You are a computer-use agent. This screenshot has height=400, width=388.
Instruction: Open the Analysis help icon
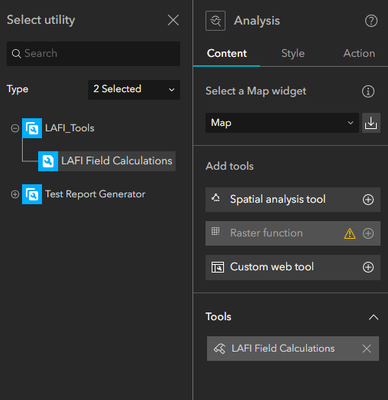[x=371, y=21]
